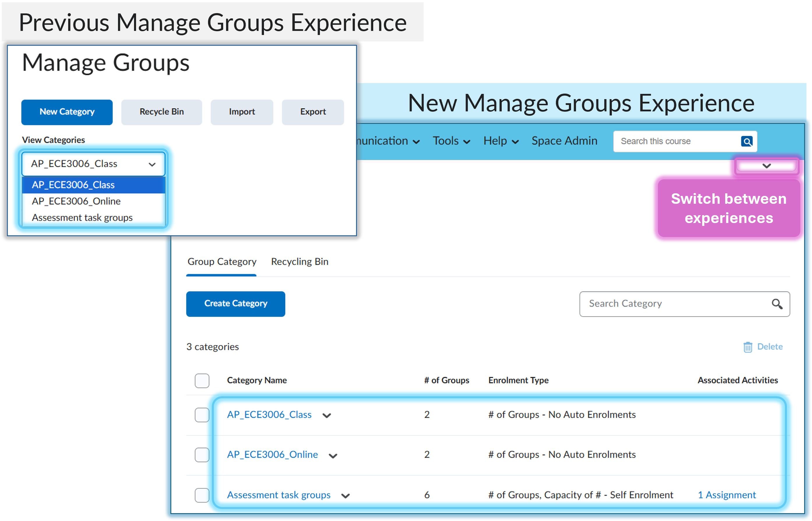The width and height of the screenshot is (812, 521).
Task: Switch to the Recycling Bin tab
Action: coord(300,262)
